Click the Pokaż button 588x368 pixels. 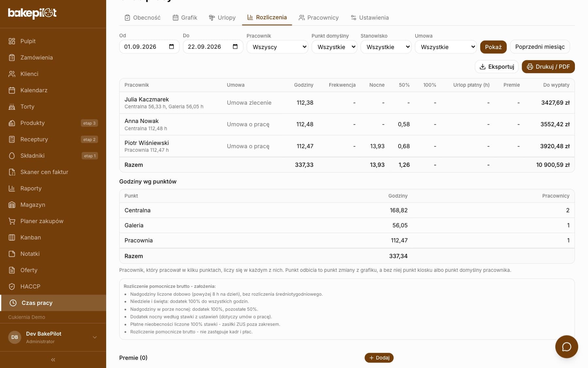pos(493,47)
